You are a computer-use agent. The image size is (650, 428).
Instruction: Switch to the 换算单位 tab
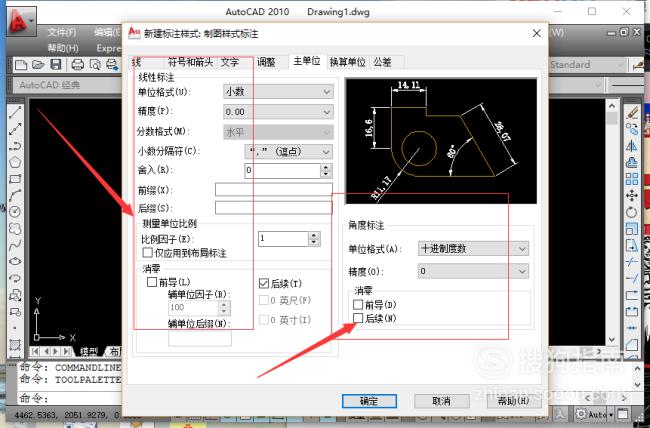pos(347,62)
